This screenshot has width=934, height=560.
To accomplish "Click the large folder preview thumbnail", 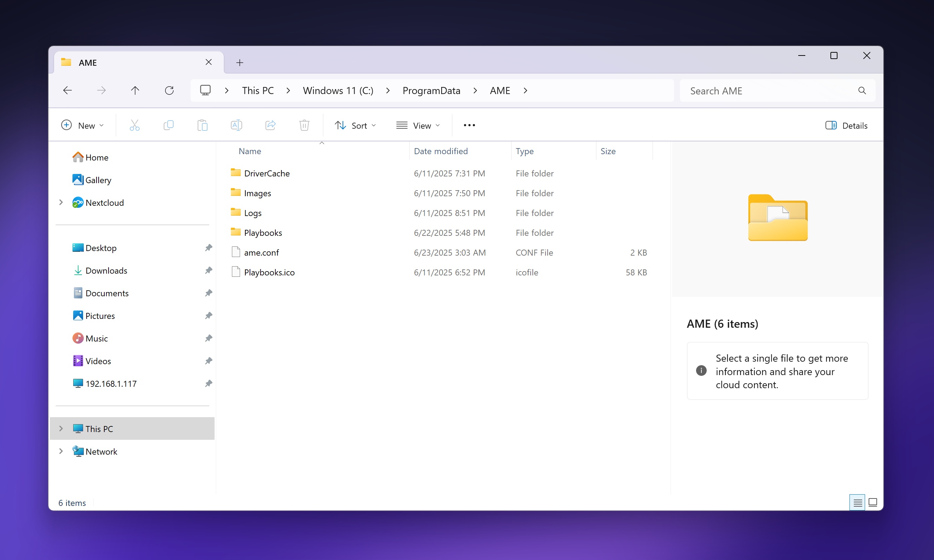I will [x=778, y=218].
